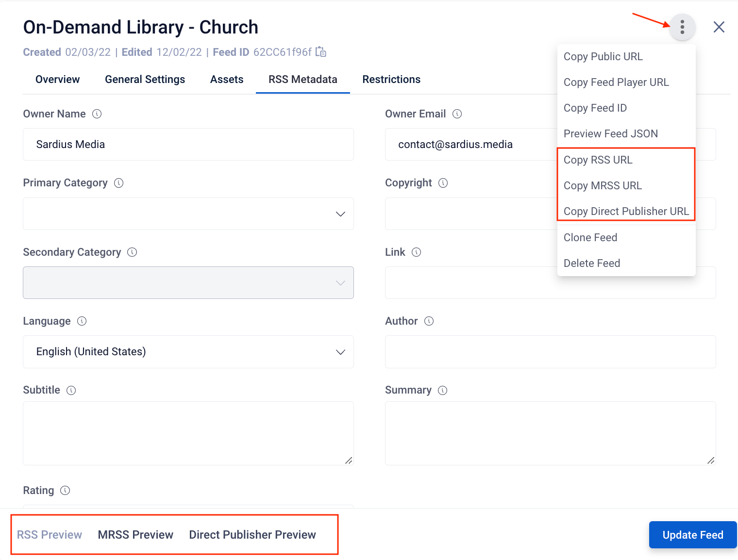Switch to the General Settings tab
Screen dimensions: 738x560
[145, 80]
